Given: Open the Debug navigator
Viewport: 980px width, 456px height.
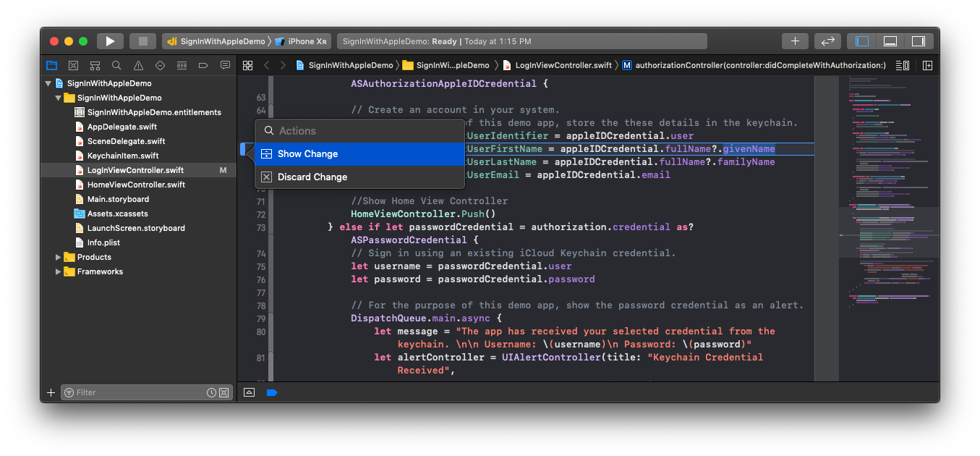Looking at the screenshot, I should (182, 65).
